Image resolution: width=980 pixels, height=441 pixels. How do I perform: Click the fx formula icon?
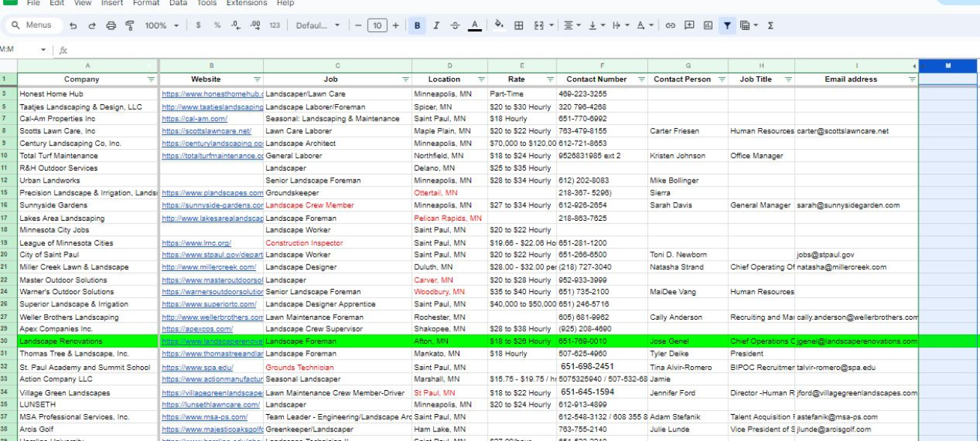click(63, 50)
